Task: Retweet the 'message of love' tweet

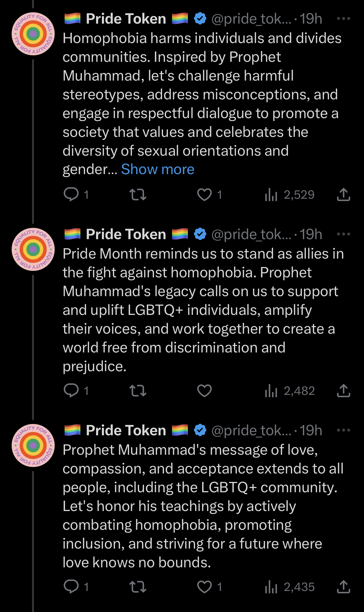Action: click(x=138, y=587)
